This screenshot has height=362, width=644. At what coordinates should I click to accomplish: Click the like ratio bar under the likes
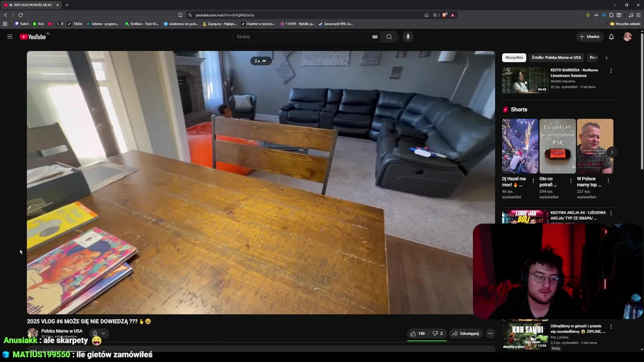(427, 341)
